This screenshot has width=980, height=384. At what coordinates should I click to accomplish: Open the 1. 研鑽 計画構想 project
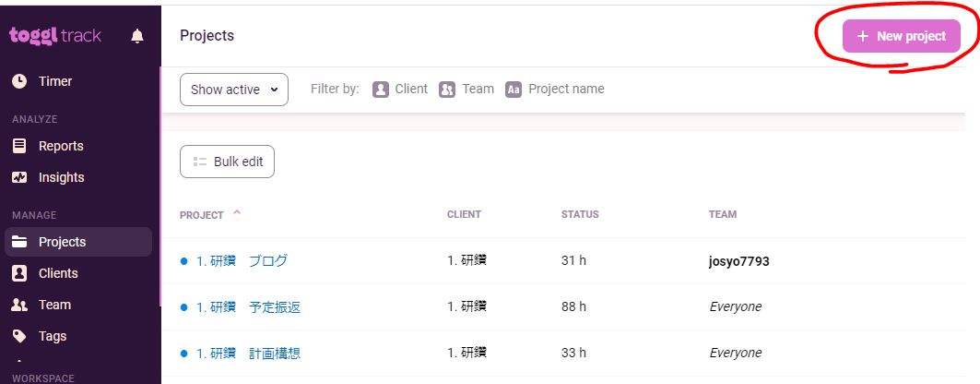(248, 353)
